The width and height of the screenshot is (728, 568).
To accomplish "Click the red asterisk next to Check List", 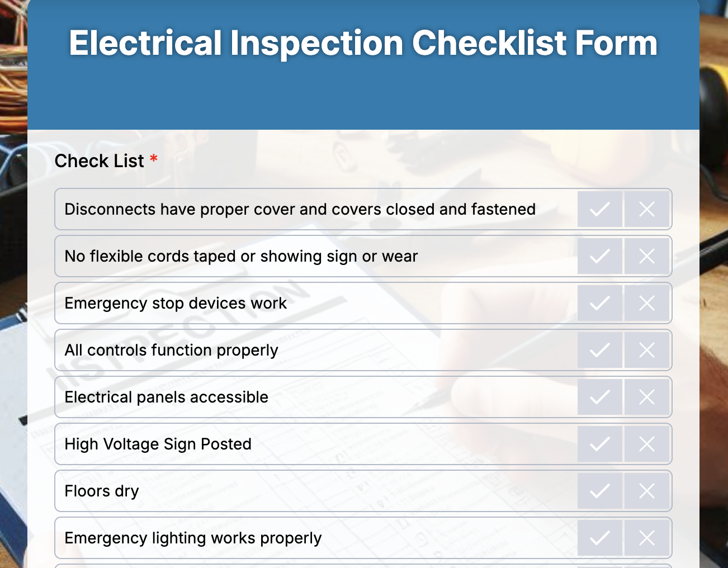I will coord(154,159).
